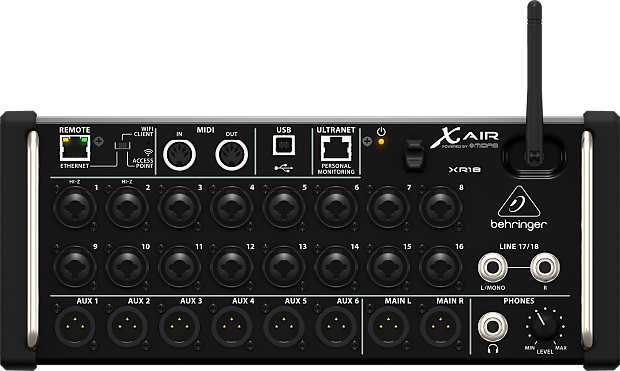This screenshot has height=371, width=620.
Task: Click the left rack handle
Action: (x=33, y=240)
